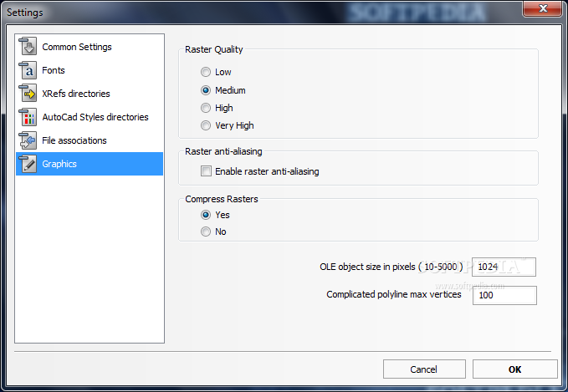Click the XRefs directories arrow icon
The height and width of the screenshot is (392, 568).
pyautogui.click(x=28, y=93)
